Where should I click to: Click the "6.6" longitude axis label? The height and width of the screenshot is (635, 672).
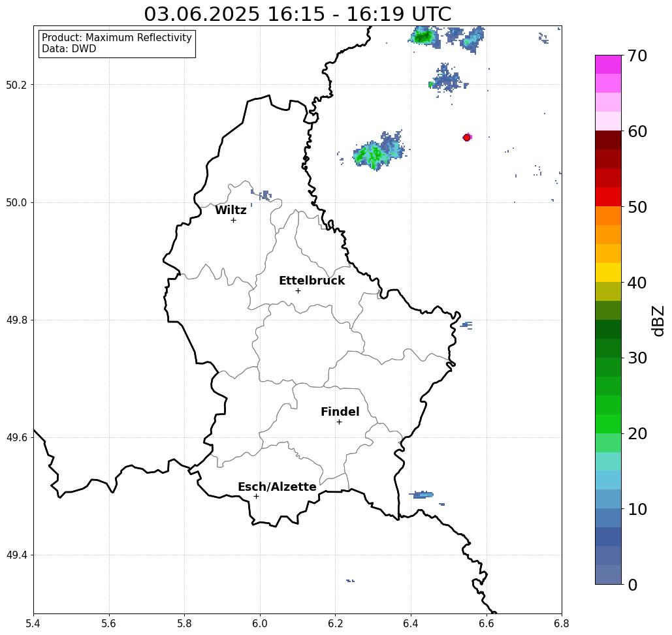486,623
